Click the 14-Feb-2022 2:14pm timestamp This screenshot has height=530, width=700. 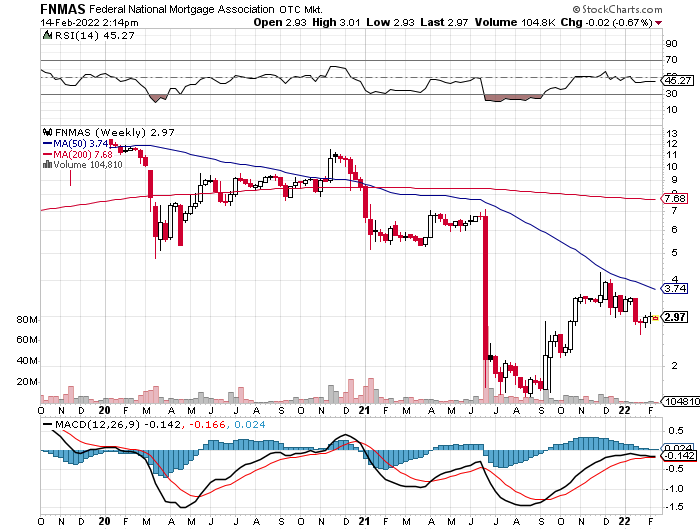(x=89, y=23)
